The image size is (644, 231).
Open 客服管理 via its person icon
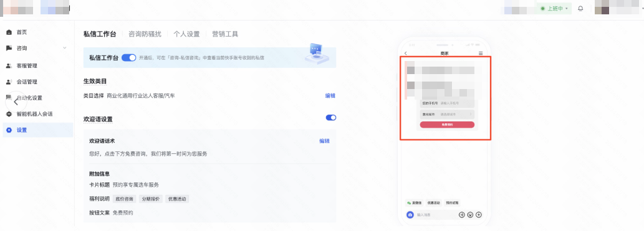[9, 65]
